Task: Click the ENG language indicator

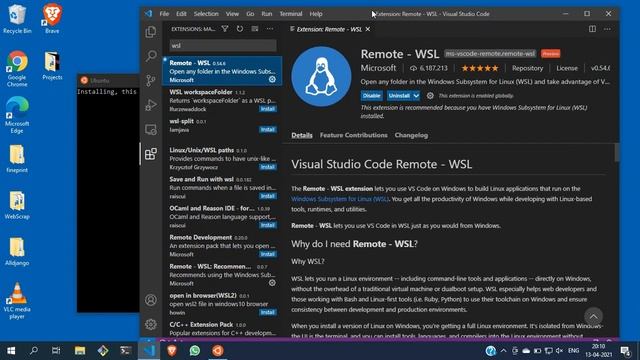Action: (x=573, y=351)
